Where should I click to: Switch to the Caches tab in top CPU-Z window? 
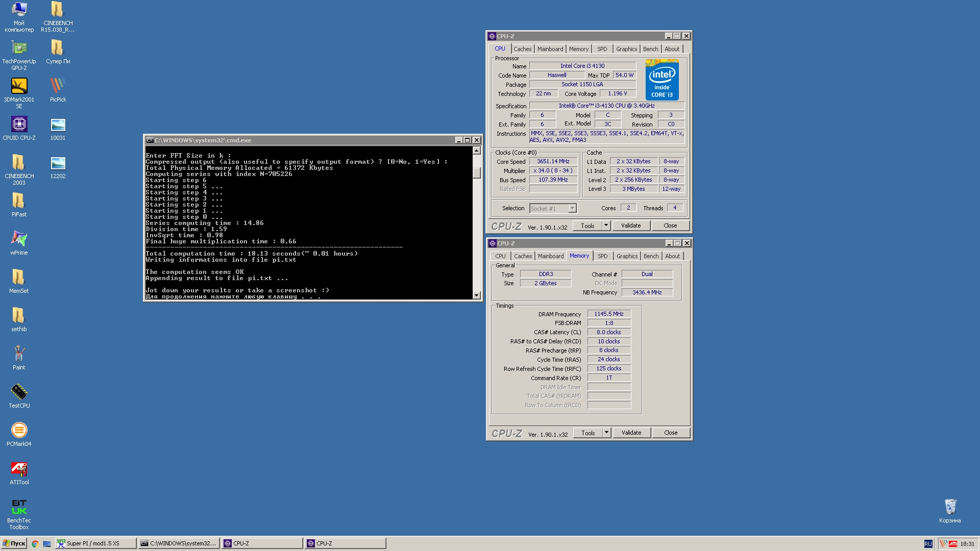click(x=522, y=49)
